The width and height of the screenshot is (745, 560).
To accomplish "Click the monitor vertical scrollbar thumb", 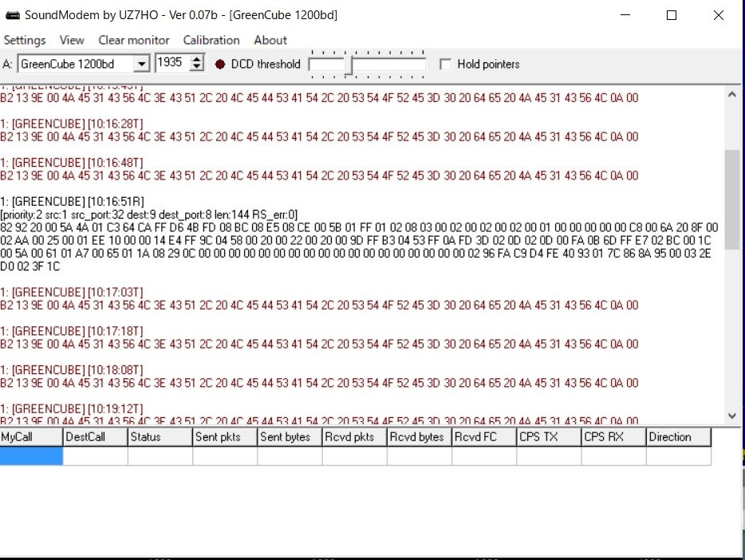I will tap(732, 199).
